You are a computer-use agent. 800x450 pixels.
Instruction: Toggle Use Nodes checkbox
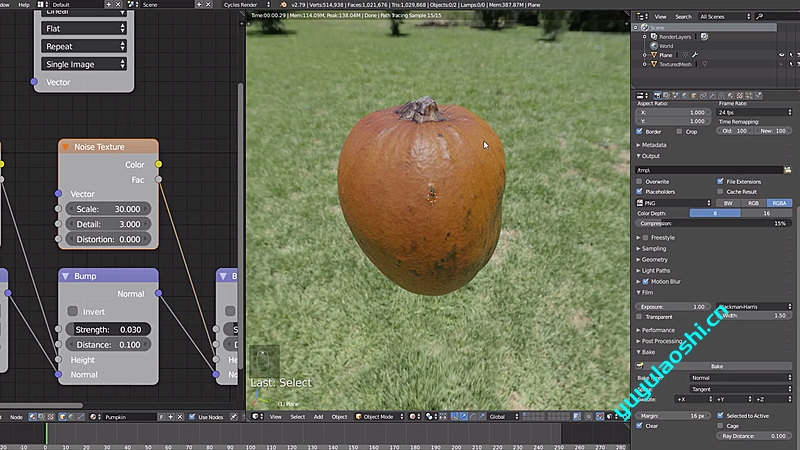click(192, 417)
